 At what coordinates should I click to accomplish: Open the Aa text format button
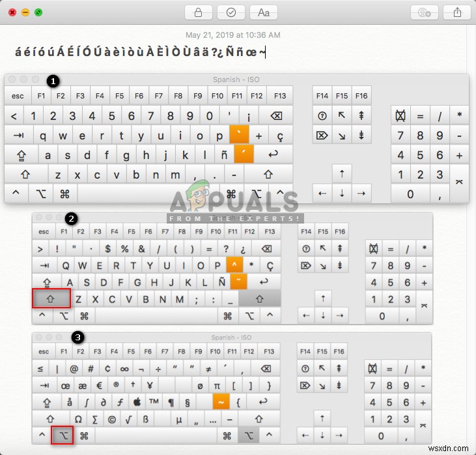coord(264,13)
